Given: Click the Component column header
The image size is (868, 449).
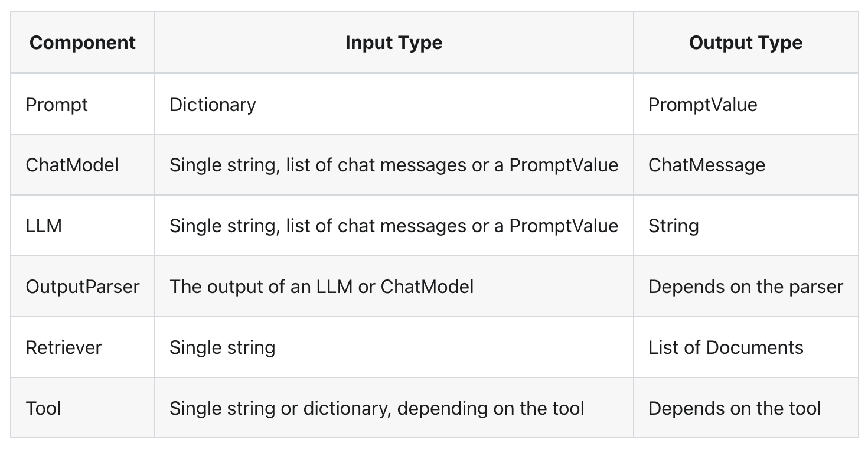Looking at the screenshot, I should point(82,43).
